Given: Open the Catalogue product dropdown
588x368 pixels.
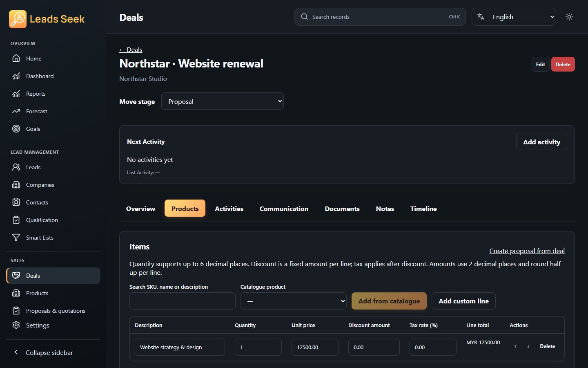Looking at the screenshot, I should tap(294, 301).
